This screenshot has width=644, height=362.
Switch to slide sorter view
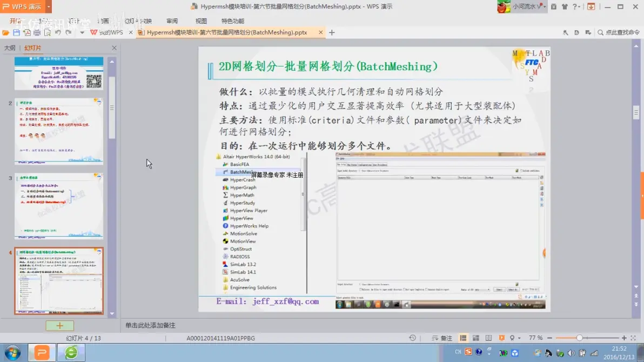(x=476, y=338)
